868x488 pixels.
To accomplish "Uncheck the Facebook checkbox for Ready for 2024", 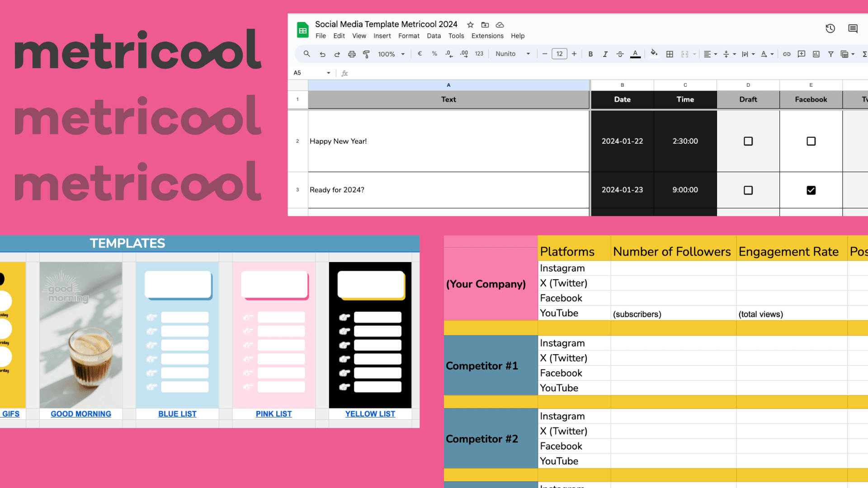I will 811,190.
